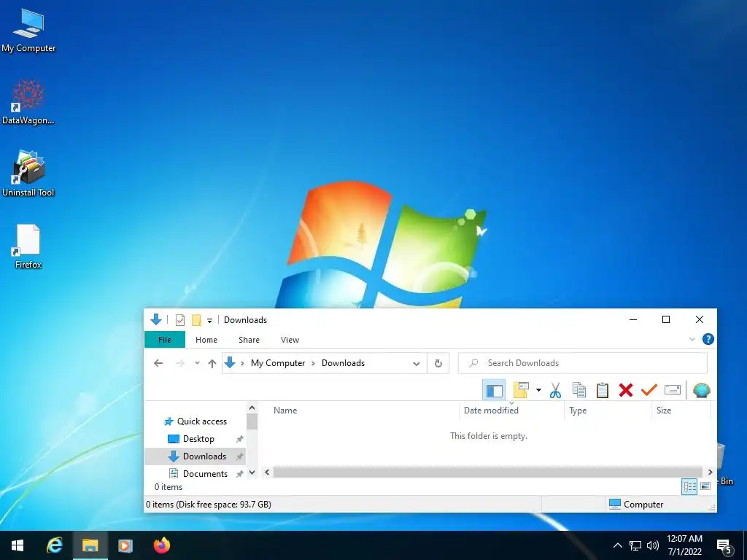This screenshot has width=747, height=560.
Task: Switch to the Share ribbon tab
Action: (x=249, y=340)
